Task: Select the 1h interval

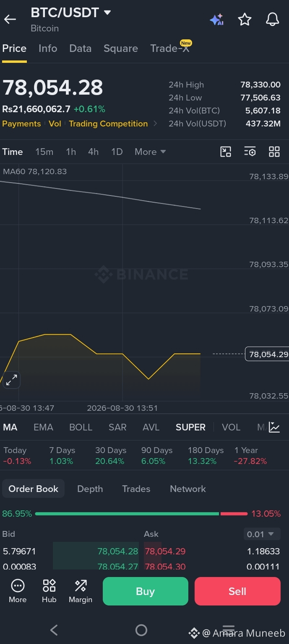Action: [71, 152]
